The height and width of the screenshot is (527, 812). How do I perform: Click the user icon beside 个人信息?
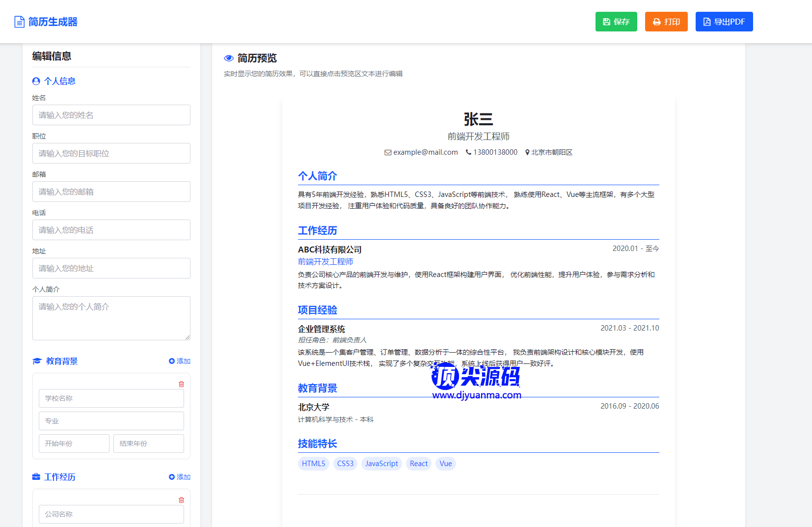36,82
